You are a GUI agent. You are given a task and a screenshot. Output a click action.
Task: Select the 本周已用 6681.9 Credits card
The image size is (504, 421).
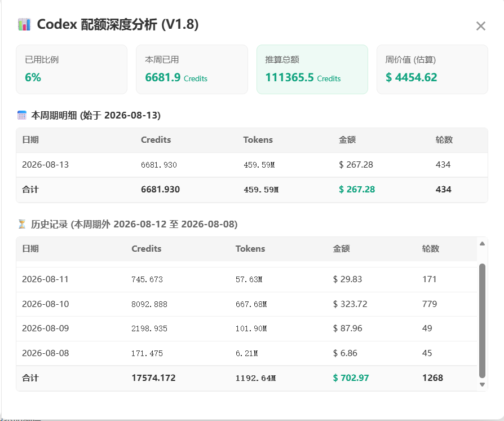(x=192, y=69)
